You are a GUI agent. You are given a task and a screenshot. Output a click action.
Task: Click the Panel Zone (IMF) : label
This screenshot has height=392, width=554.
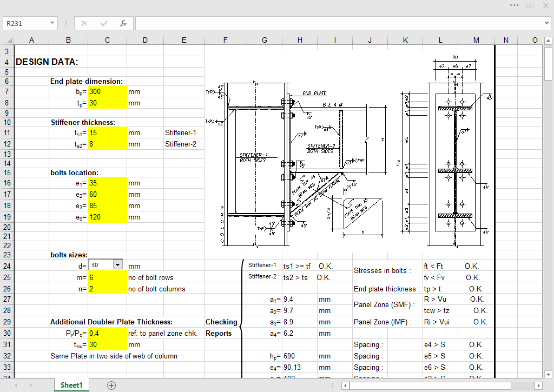[x=382, y=322]
